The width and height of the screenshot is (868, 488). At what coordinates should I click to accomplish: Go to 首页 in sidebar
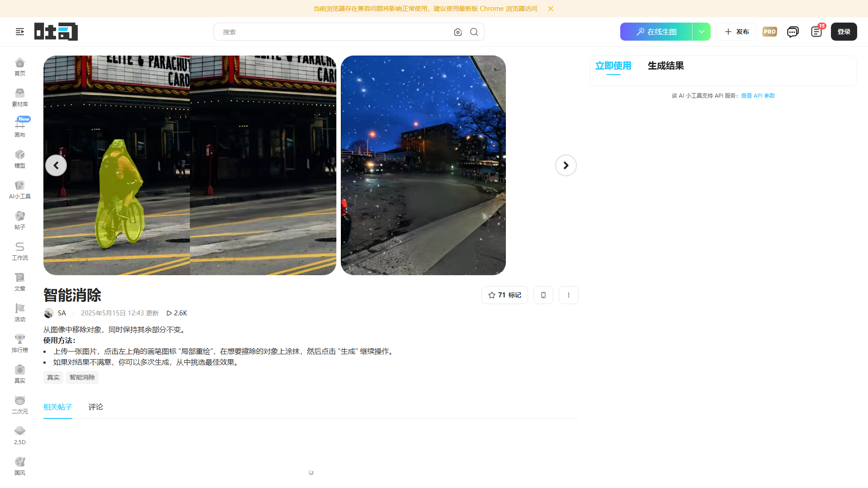point(20,66)
